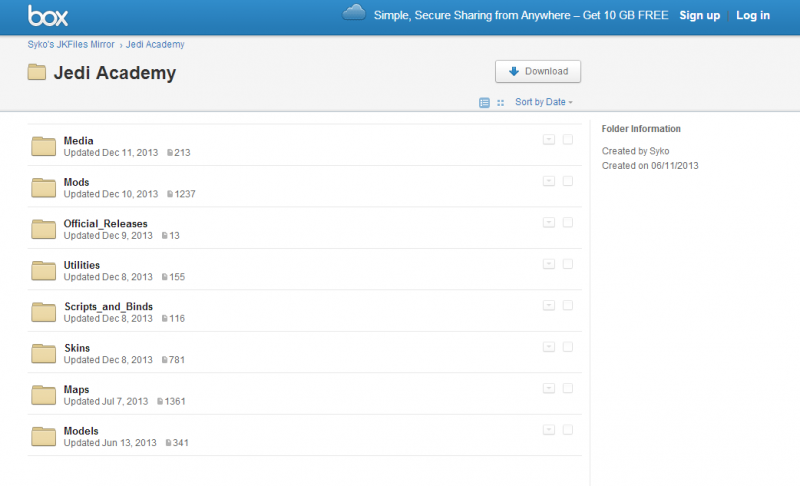Open the Maps folder icon
The height and width of the screenshot is (486, 800).
tap(43, 395)
